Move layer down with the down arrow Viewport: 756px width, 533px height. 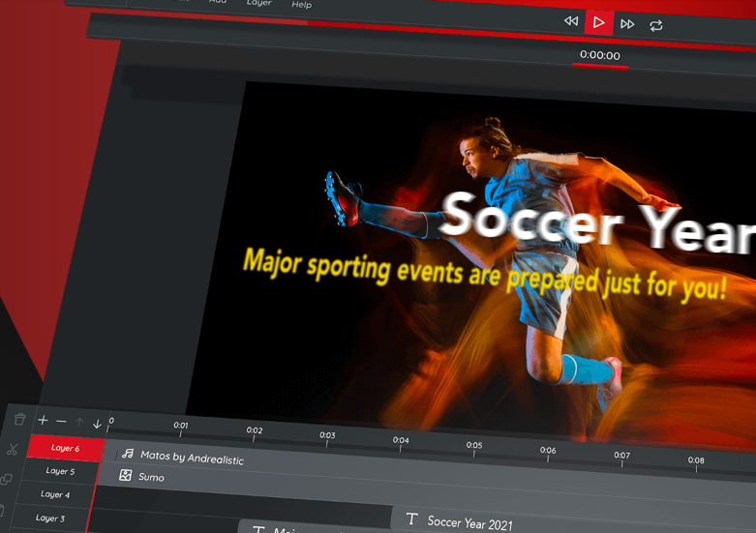point(97,424)
